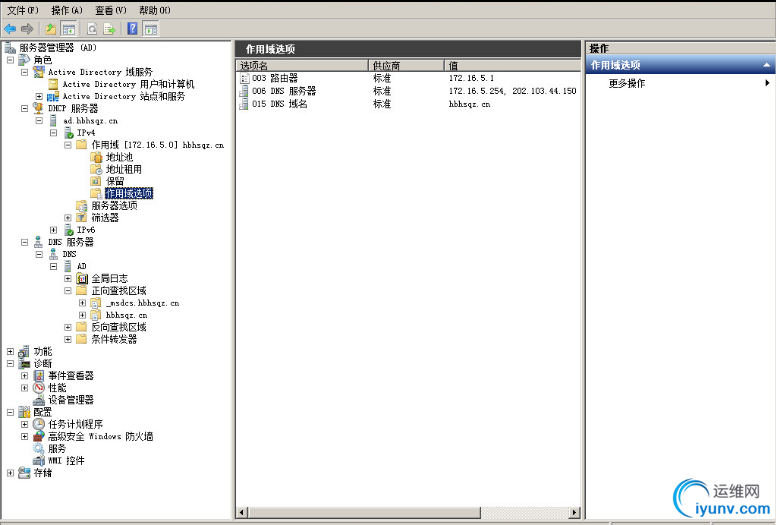
Task: Open the 操作(A) menu
Action: tap(66, 10)
